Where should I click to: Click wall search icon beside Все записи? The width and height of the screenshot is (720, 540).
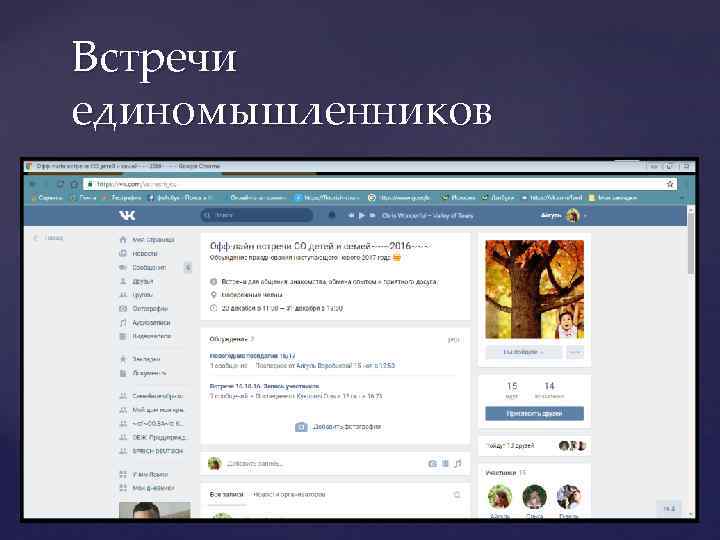point(456,495)
